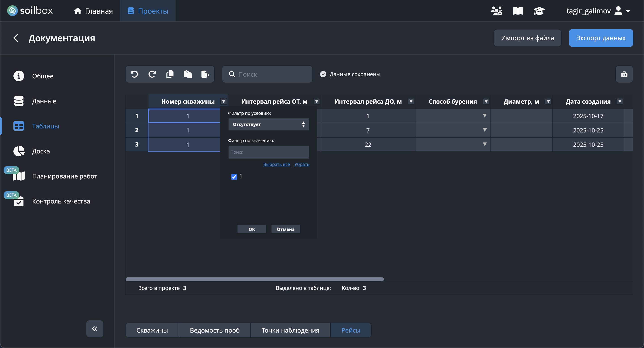Uncheck value 1 in filter list
This screenshot has width=644, height=348.
click(234, 177)
